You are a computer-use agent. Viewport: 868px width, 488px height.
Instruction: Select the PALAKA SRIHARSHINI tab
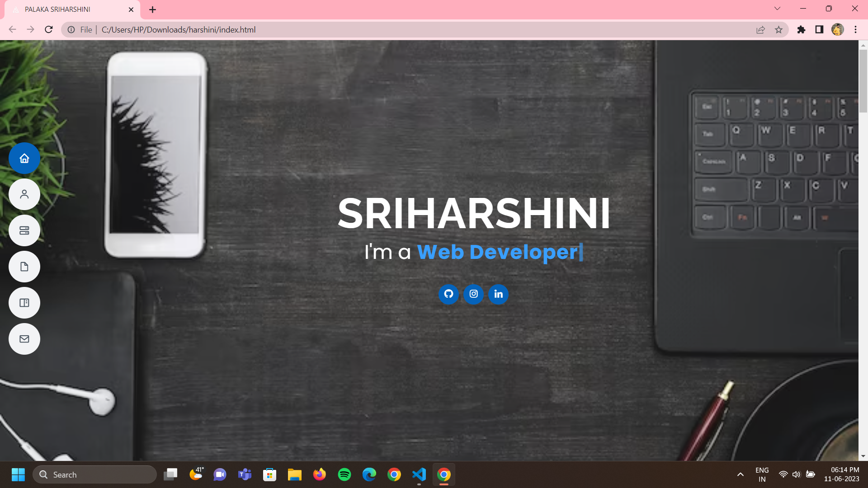(x=72, y=9)
